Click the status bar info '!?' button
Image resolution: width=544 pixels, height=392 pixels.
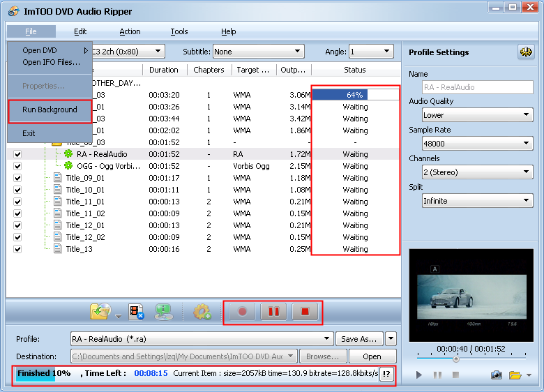coord(386,374)
